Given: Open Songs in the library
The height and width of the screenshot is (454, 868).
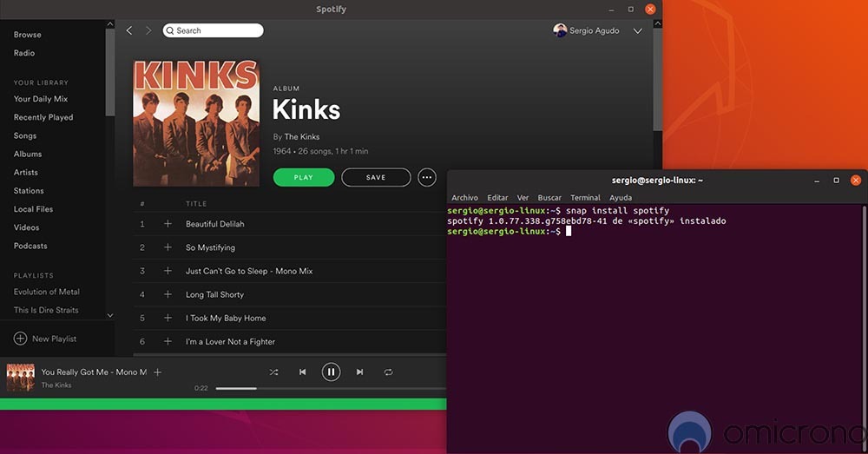Looking at the screenshot, I should (25, 135).
